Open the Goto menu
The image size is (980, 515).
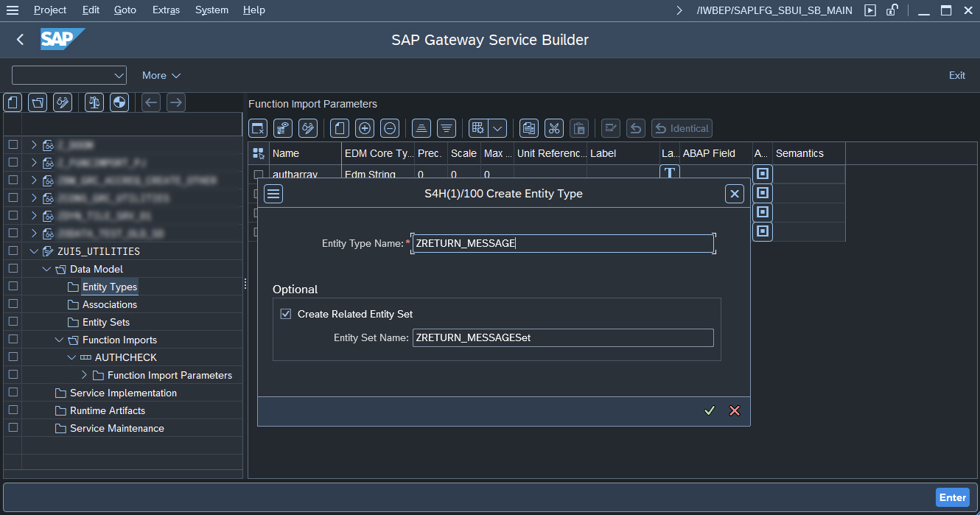click(125, 10)
